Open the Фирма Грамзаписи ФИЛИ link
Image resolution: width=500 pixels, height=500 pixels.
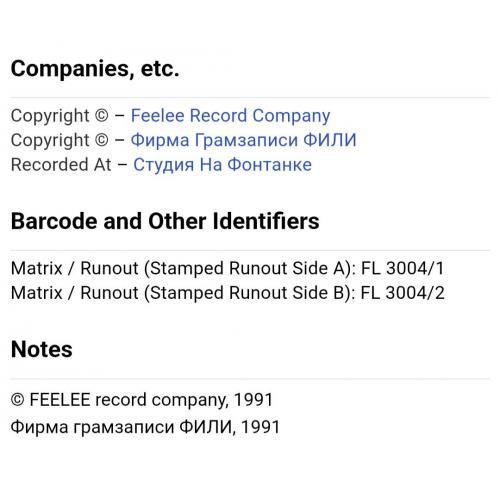pos(244,140)
